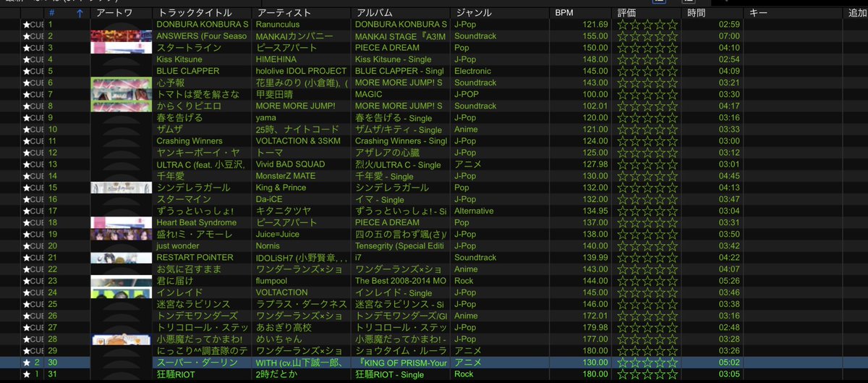Set fourth rating star for 狂騒RIOT row
This screenshot has width=868, height=383.
(660, 374)
